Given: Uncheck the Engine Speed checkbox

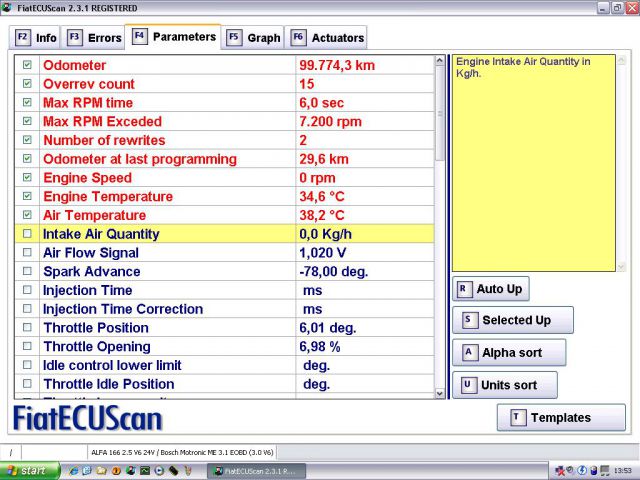Looking at the screenshot, I should (27, 177).
